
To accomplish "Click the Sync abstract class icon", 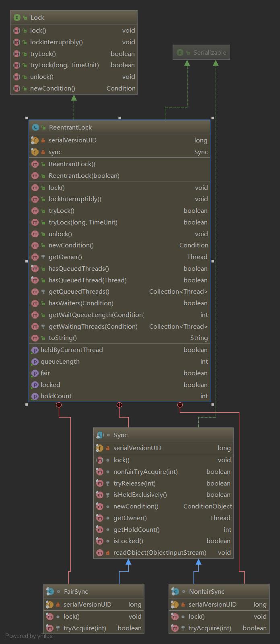I will click(x=100, y=435).
